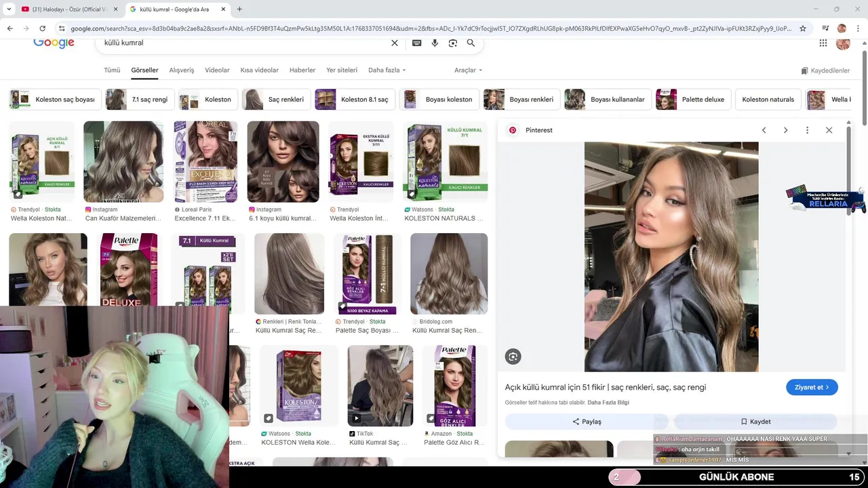868x488 pixels.
Task: Open the page title Açık küllü kumral link
Action: (606, 387)
